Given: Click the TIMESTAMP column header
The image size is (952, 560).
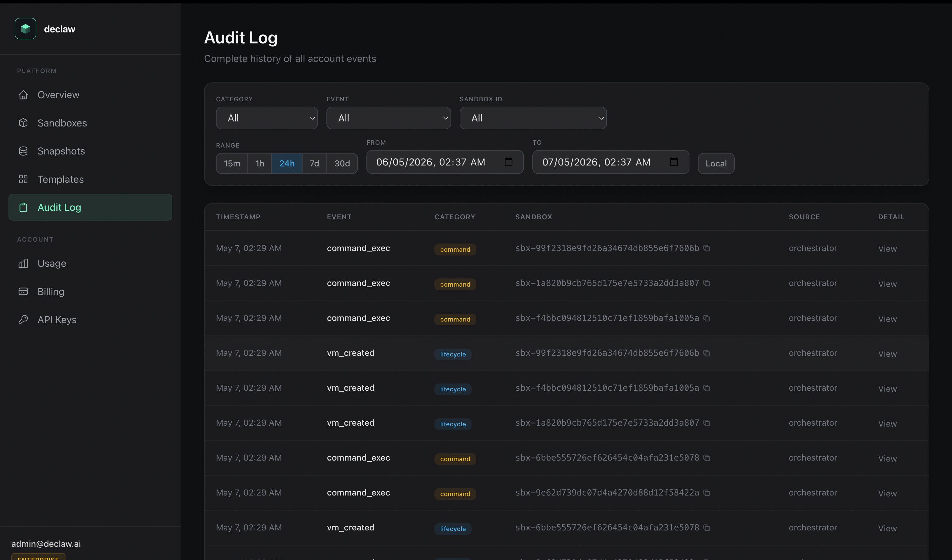Looking at the screenshot, I should coord(238,217).
